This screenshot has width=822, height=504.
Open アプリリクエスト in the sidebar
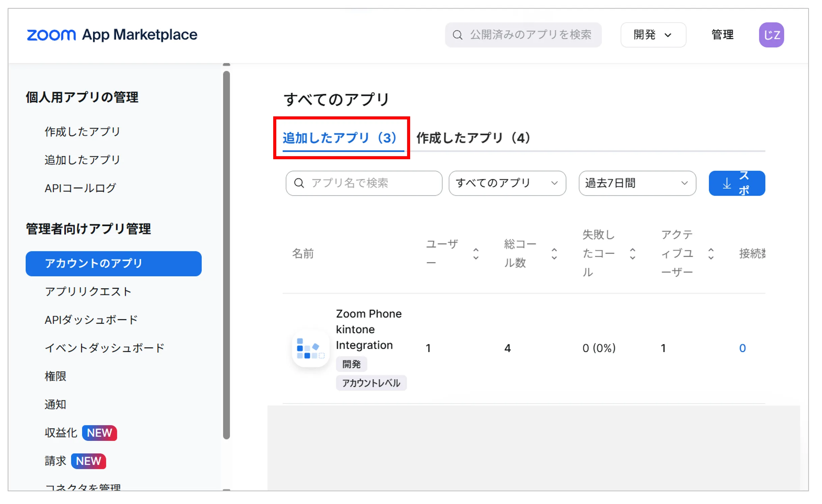pos(88,291)
